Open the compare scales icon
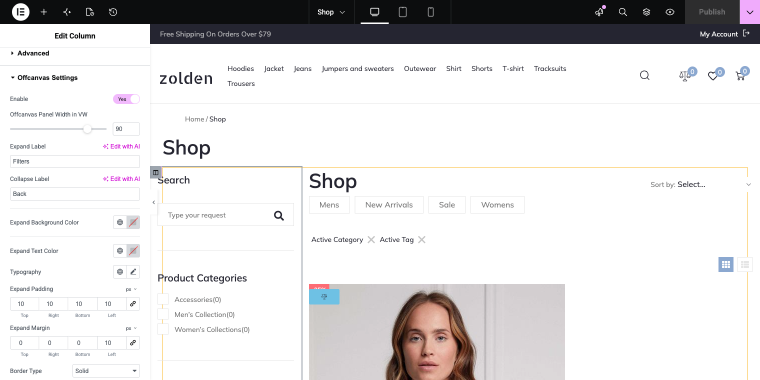Screen dimensions: 760x380 (x=684, y=76)
